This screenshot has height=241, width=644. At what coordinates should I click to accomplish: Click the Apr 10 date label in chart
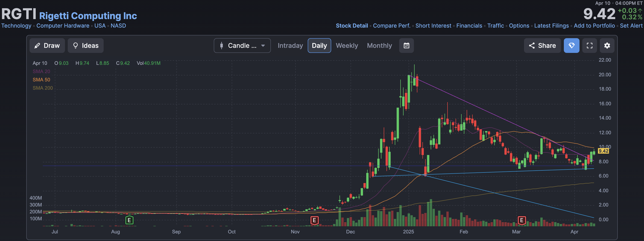40,63
